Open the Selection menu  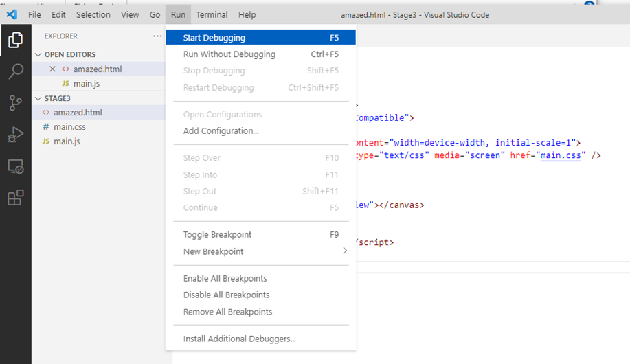[x=93, y=15]
